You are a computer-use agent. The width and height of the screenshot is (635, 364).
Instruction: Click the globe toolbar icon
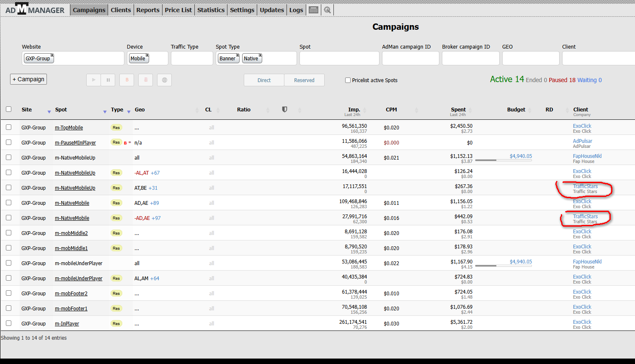coord(165,80)
